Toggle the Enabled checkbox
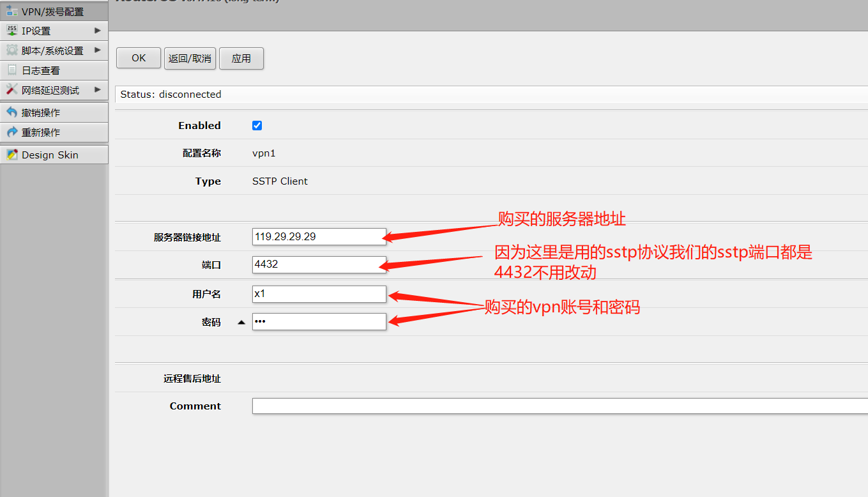 click(x=257, y=126)
